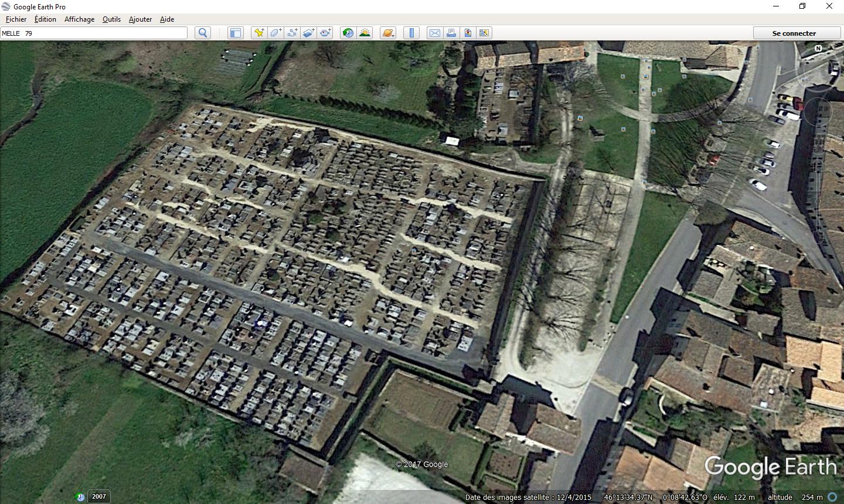
Task: Open the Outils menu
Action: pos(111,19)
